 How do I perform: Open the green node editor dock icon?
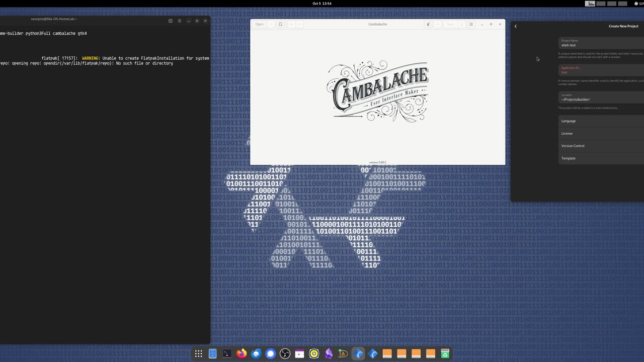343,354
